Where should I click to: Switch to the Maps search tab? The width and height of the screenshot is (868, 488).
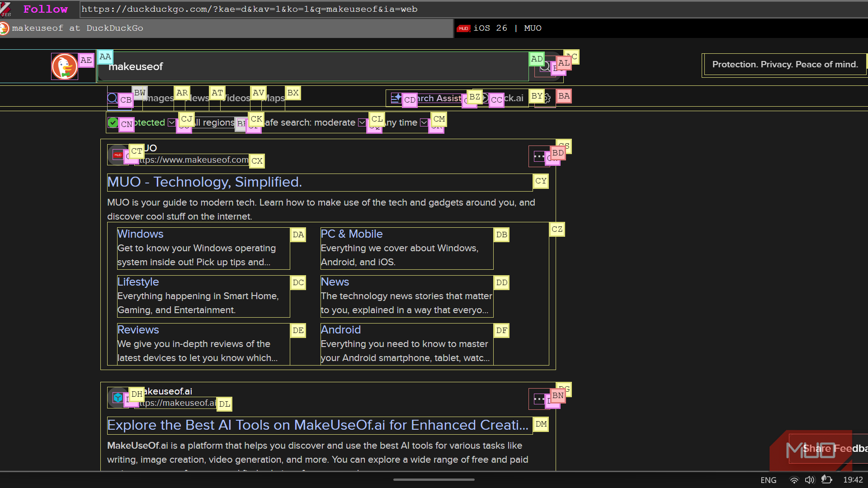pyautogui.click(x=273, y=98)
